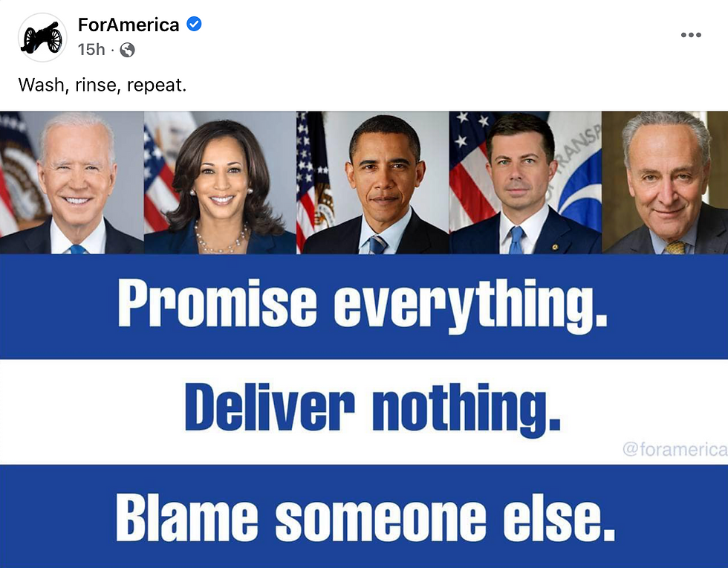728x568 pixels.
Task: Click the @foramerica watermark
Action: [x=675, y=449]
